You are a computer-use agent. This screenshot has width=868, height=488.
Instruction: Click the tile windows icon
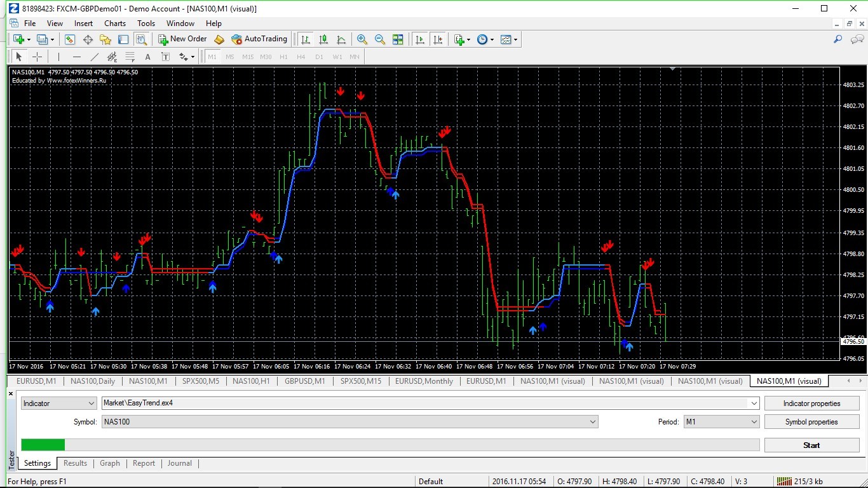pyautogui.click(x=398, y=39)
